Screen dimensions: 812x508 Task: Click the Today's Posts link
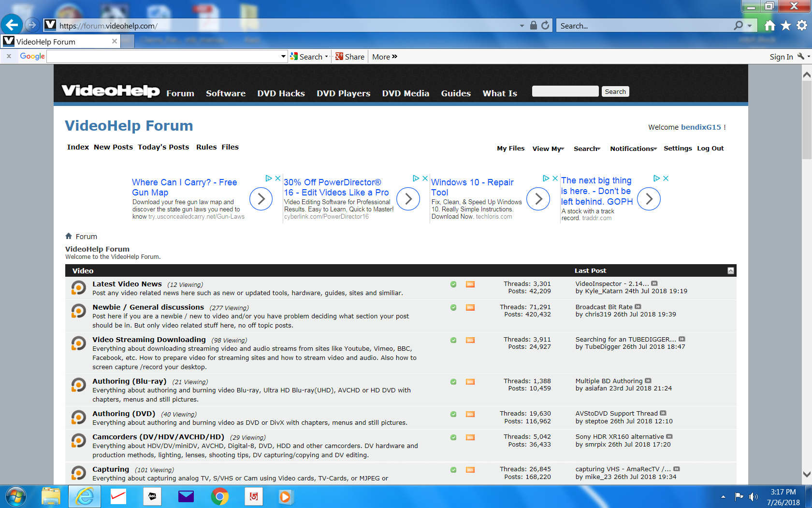coord(163,147)
